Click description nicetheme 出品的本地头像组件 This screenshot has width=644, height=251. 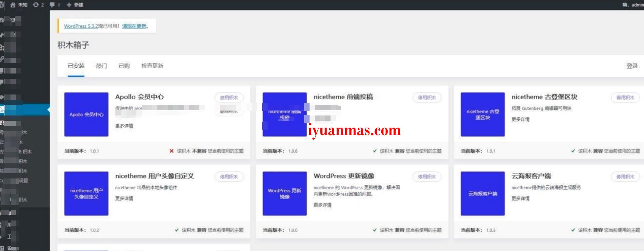(146, 187)
